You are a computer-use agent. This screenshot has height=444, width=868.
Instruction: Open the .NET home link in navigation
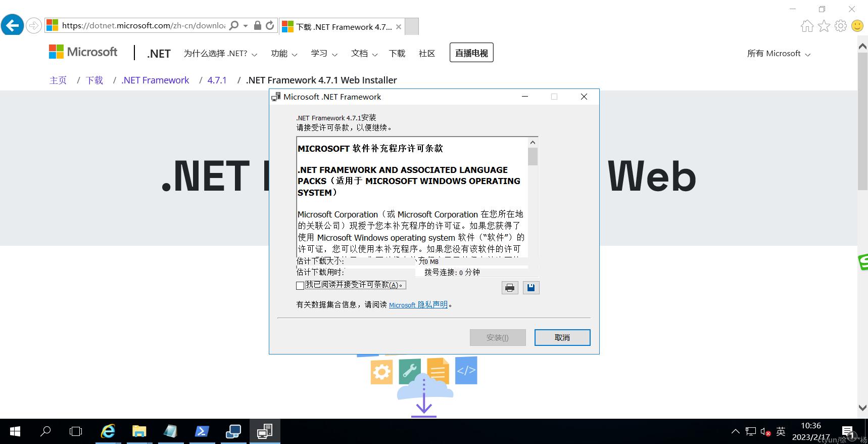pos(159,54)
